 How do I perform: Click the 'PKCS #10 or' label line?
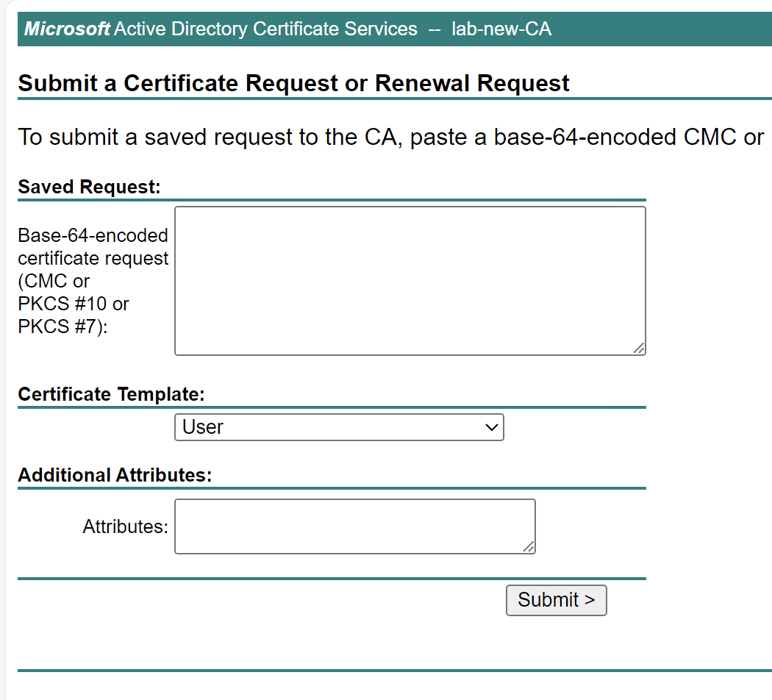pos(74,304)
